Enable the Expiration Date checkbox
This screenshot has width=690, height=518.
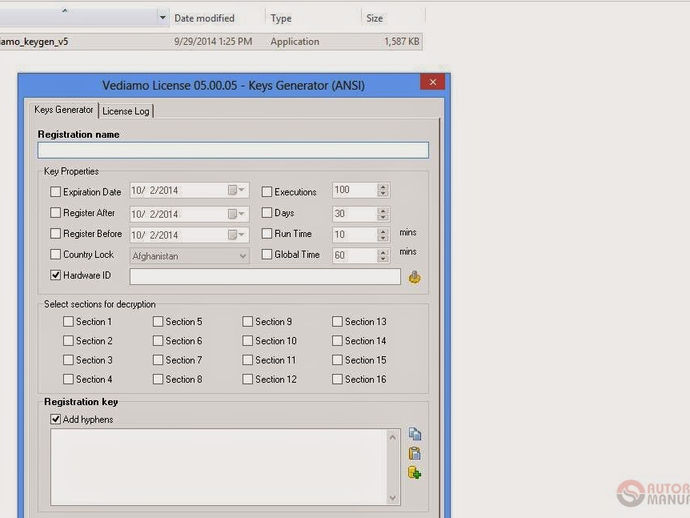(55, 192)
